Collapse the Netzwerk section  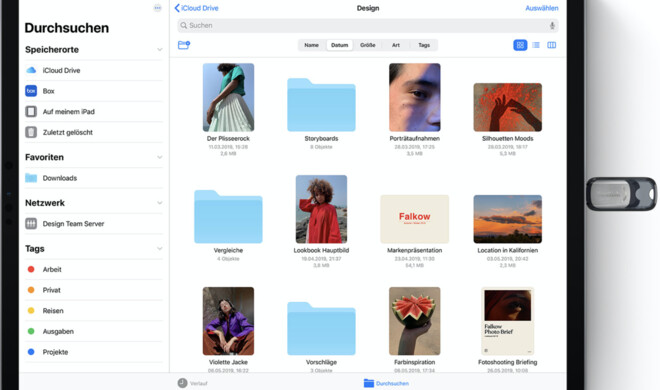point(160,203)
